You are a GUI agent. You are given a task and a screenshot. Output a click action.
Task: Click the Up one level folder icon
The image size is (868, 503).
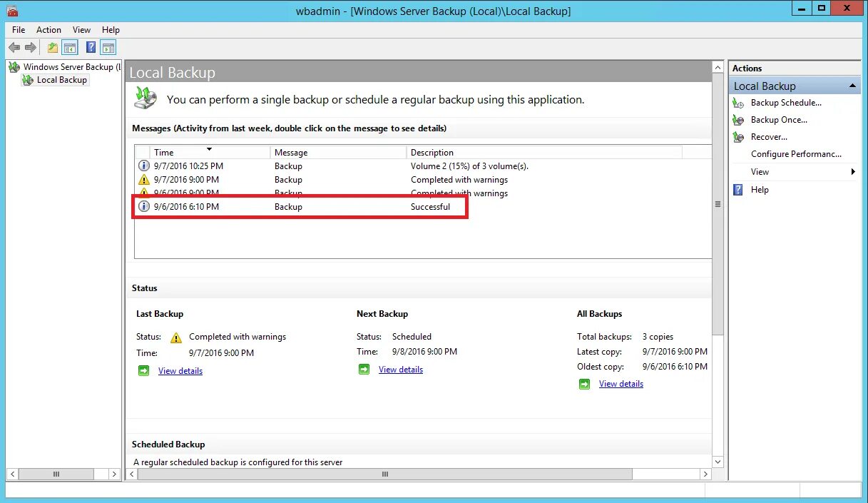coord(53,48)
